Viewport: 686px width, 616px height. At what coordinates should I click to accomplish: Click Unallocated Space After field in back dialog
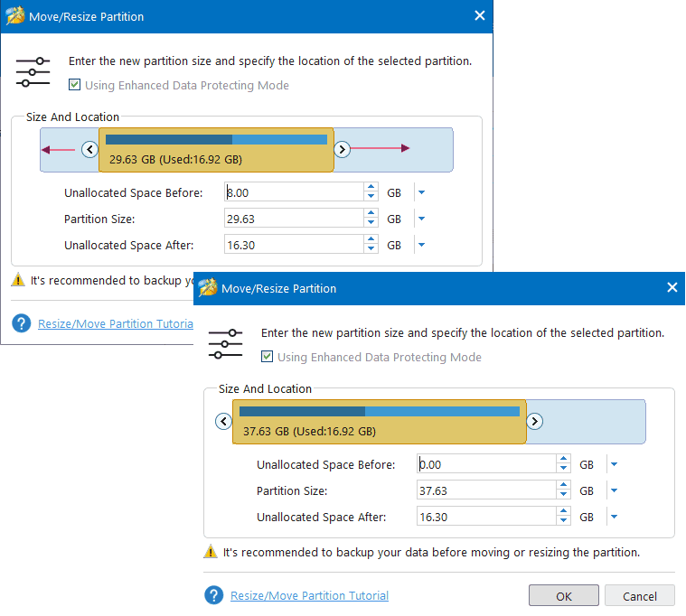294,245
